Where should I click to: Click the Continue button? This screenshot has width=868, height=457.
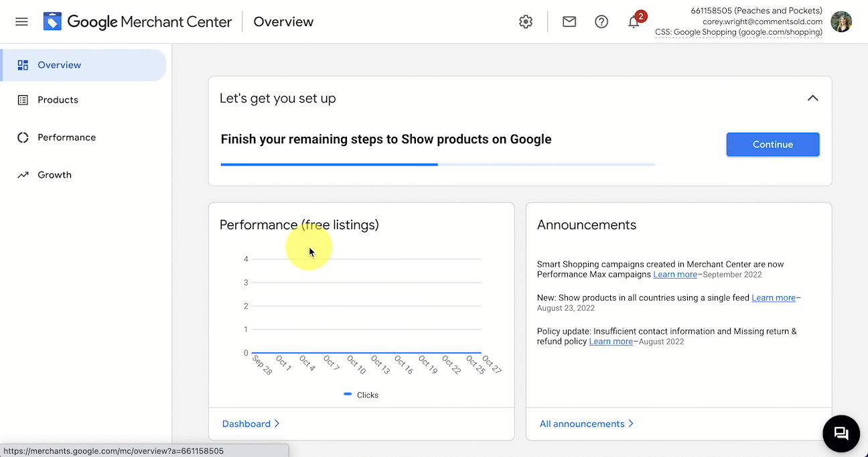773,144
